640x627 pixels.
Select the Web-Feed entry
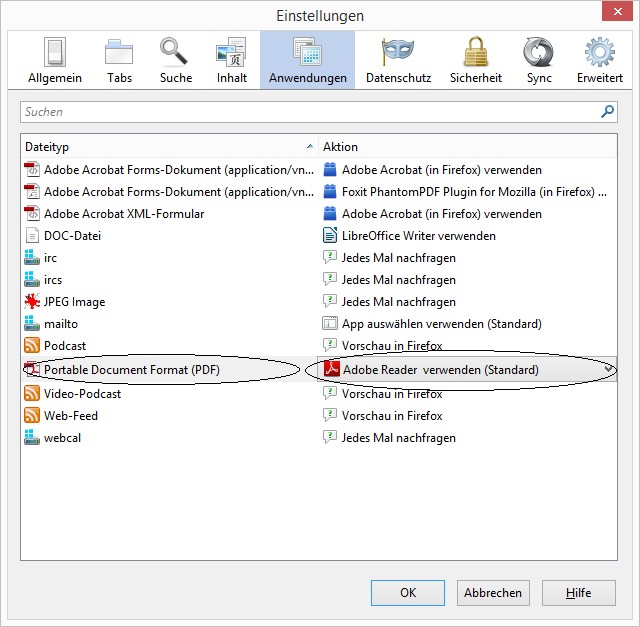tap(169, 416)
